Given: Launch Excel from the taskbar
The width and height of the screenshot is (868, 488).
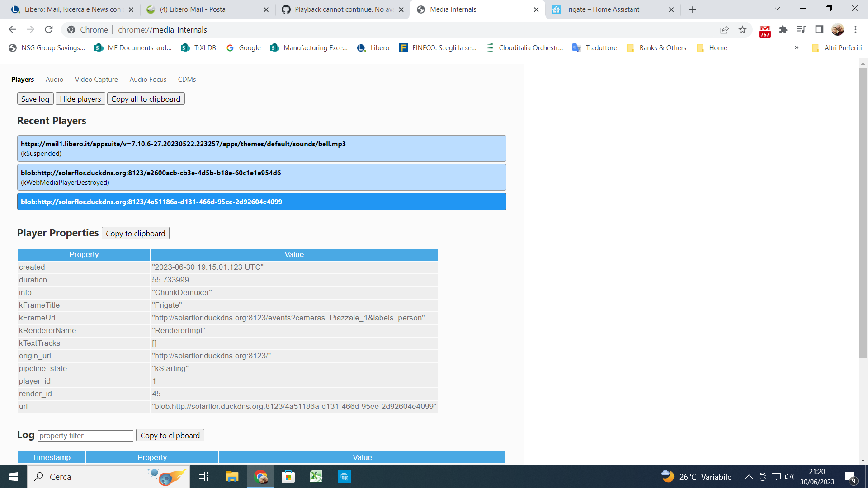Looking at the screenshot, I should 316,477.
